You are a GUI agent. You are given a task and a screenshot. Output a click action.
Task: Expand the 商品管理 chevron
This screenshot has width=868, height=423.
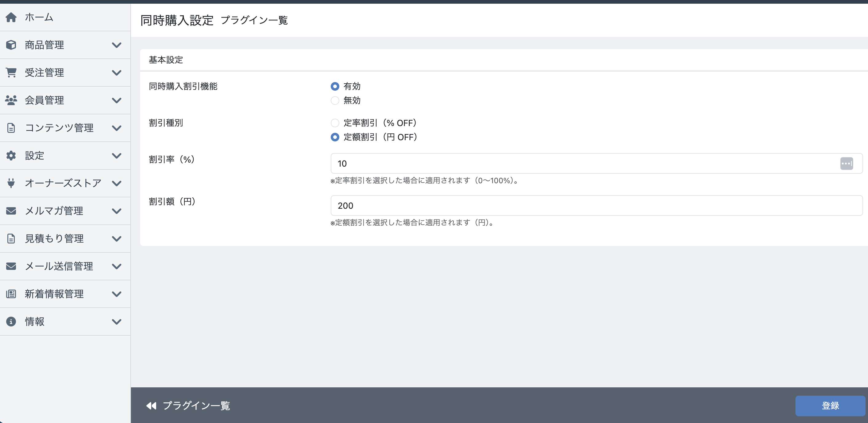point(116,45)
